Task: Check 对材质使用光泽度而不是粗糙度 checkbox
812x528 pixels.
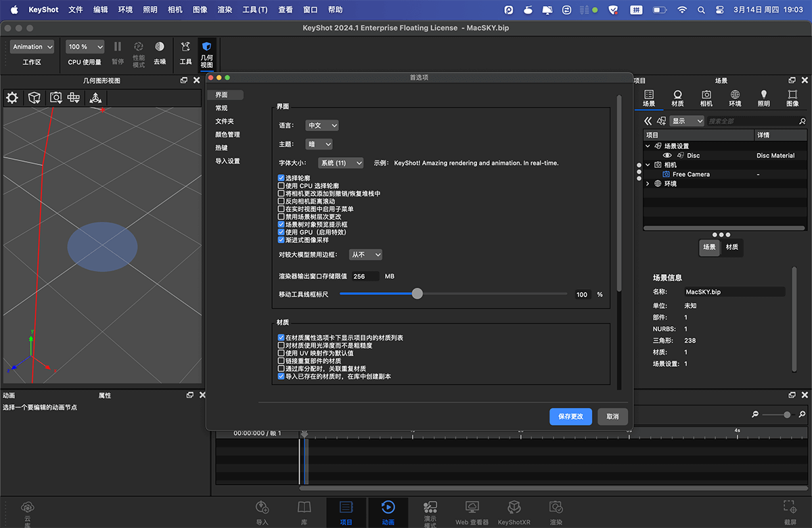Action: pyautogui.click(x=281, y=345)
